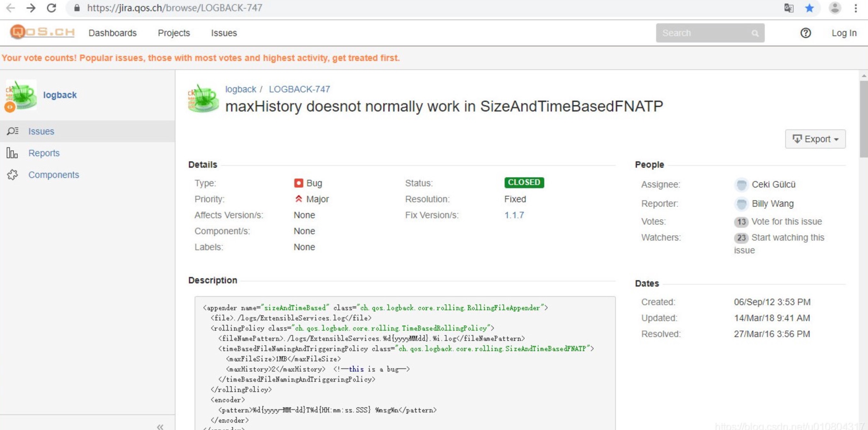Viewport: 868px width, 430px height.
Task: Click the LOGBACK-747 breadcrumb link
Action: [299, 89]
